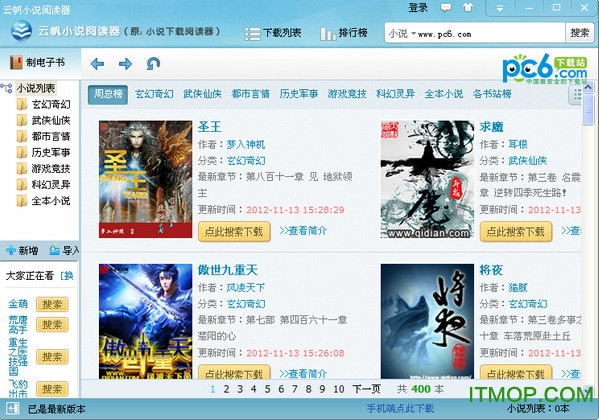Screen dimensions: 599x420
Task: Click the 圣王 book cover thumbnail
Action: pos(146,179)
